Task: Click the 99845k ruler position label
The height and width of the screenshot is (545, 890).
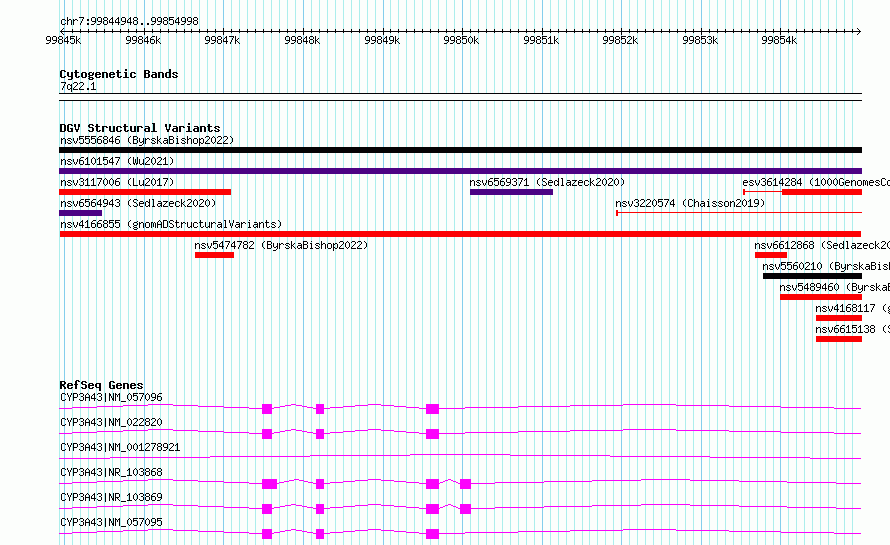Action: 64,40
